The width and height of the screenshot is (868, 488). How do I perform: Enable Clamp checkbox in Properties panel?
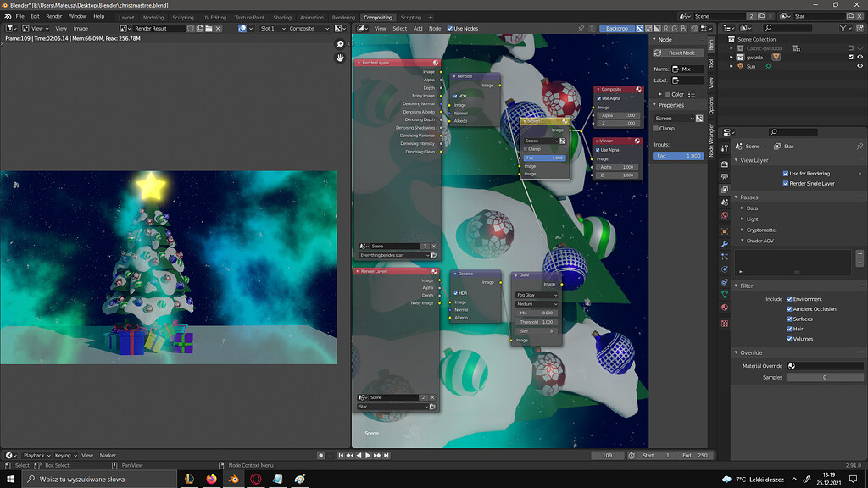click(656, 129)
